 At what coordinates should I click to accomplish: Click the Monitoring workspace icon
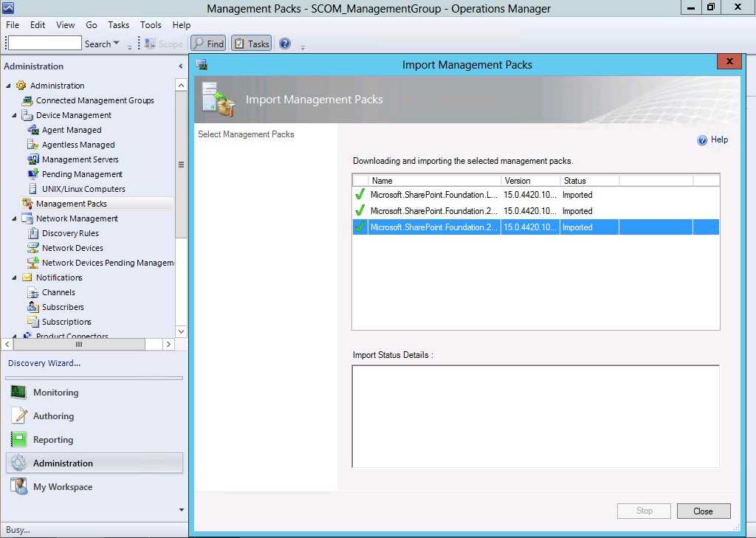point(18,393)
